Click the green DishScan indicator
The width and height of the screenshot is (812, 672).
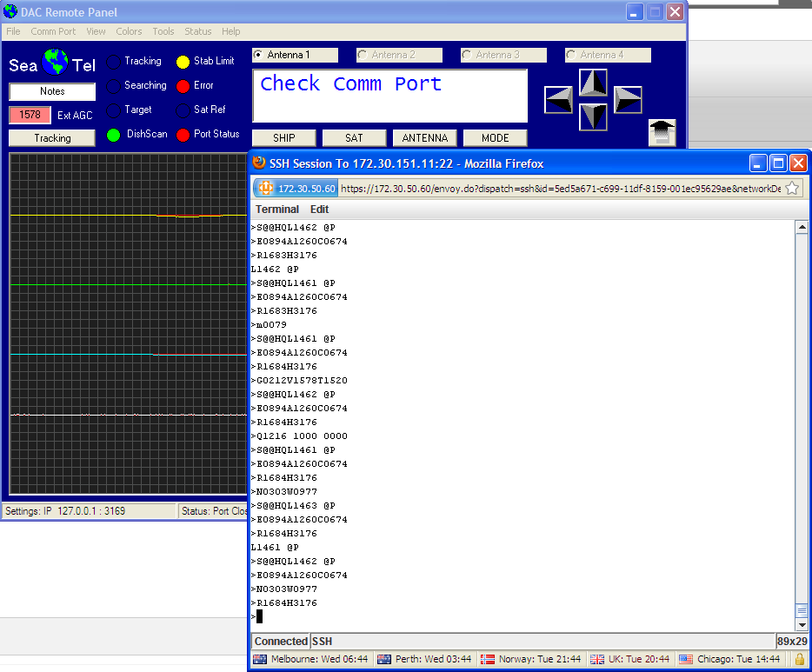point(113,135)
